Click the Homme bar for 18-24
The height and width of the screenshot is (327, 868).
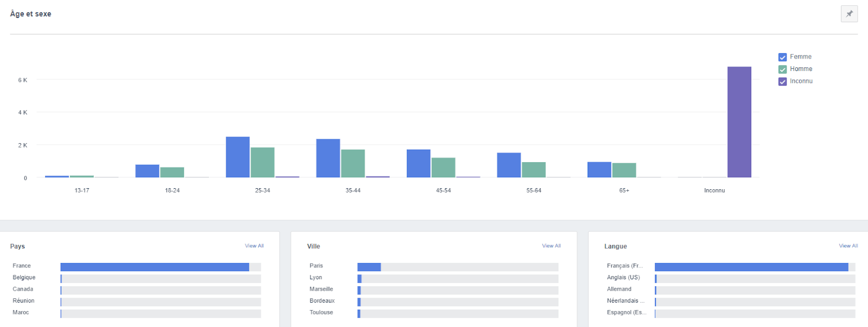click(x=172, y=172)
